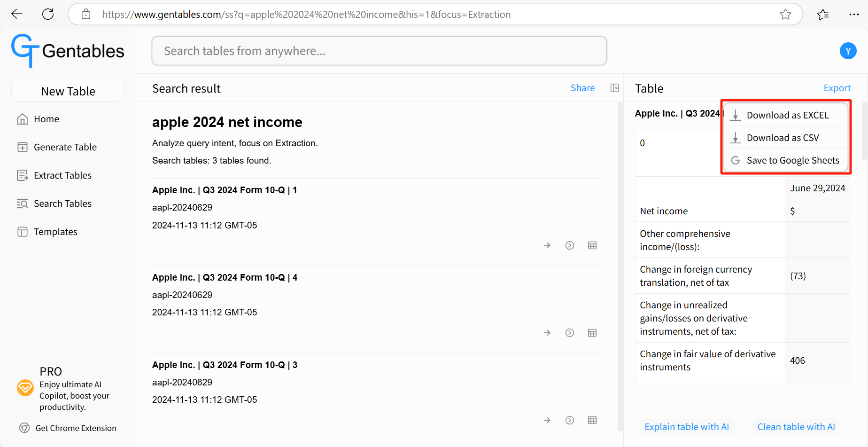Open table grid icon for Form 10-Q | 3
868x447 pixels.
coord(592,420)
